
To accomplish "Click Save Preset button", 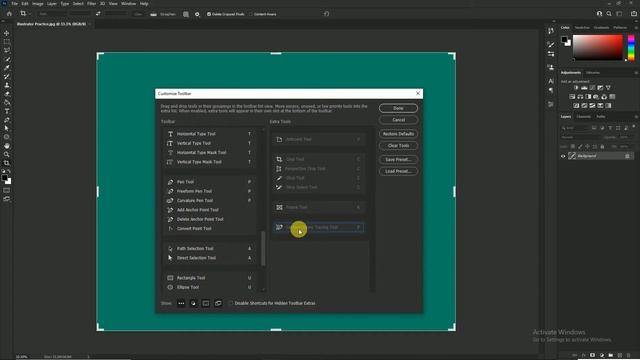I will tap(398, 160).
